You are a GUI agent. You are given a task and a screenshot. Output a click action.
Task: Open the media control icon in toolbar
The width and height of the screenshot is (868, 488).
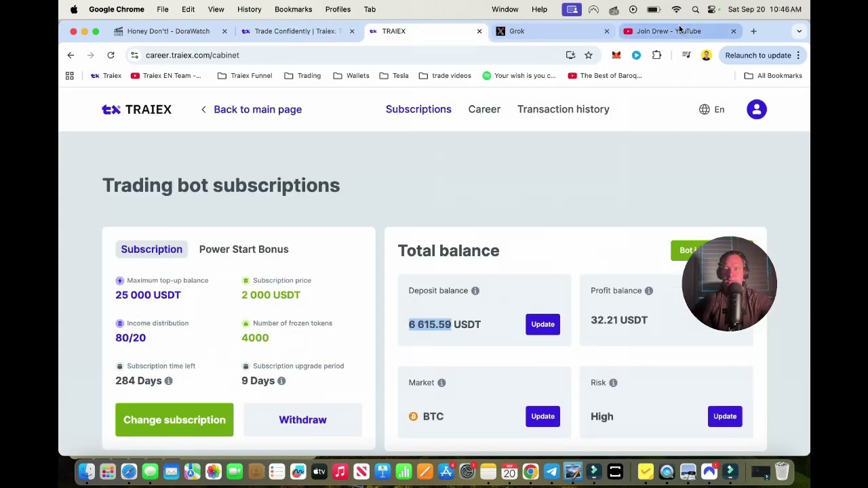click(x=686, y=55)
